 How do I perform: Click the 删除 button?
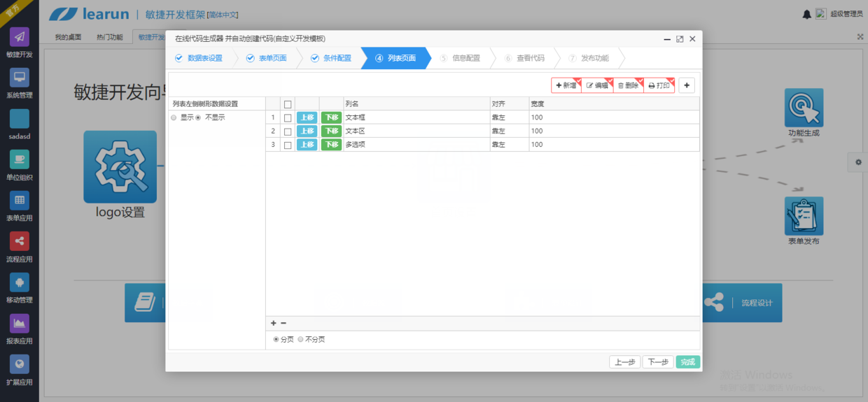click(x=628, y=85)
